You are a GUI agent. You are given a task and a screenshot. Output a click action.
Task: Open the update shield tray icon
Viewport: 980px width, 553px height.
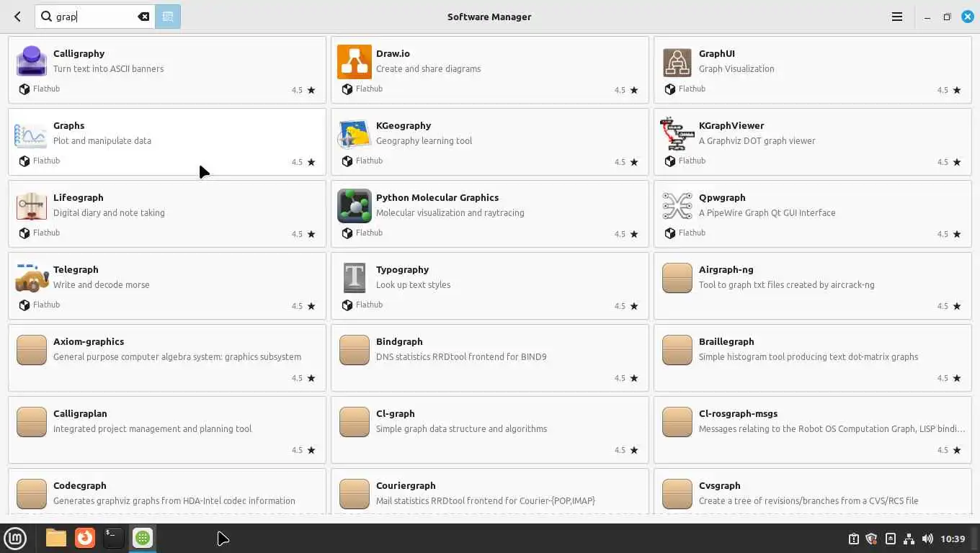pos(871,539)
